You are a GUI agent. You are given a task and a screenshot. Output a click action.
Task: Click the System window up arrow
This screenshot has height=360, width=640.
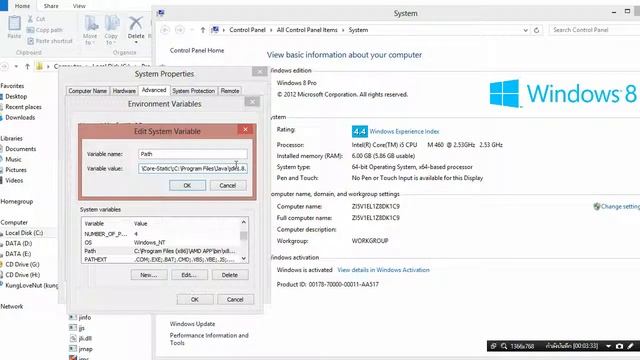[203, 30]
